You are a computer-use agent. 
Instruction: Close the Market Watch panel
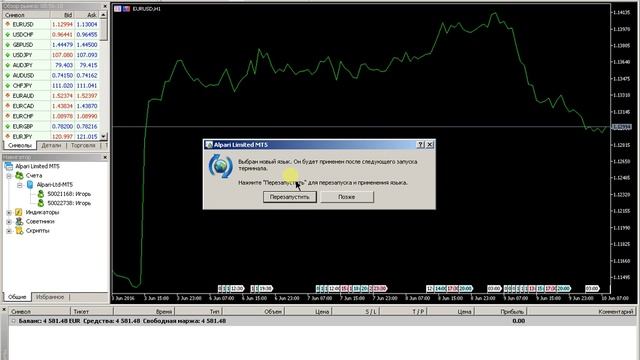coord(105,6)
